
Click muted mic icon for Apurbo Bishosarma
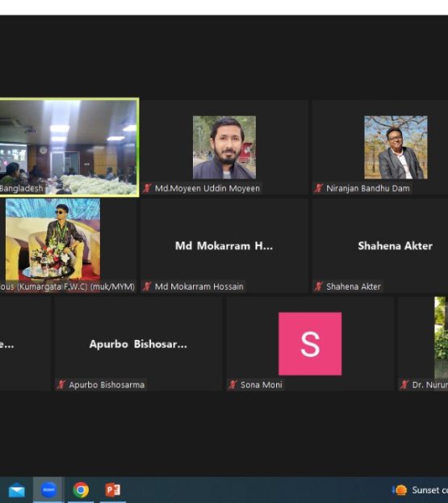pyautogui.click(x=61, y=384)
